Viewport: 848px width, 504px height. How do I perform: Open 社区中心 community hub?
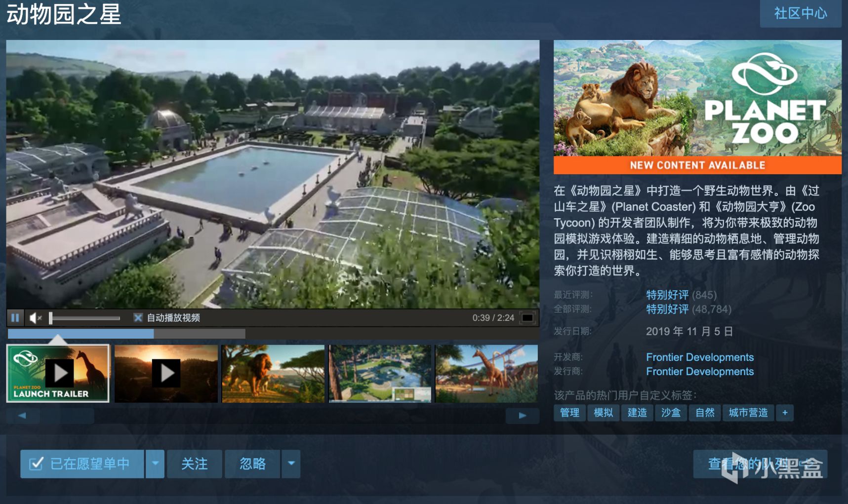click(800, 13)
